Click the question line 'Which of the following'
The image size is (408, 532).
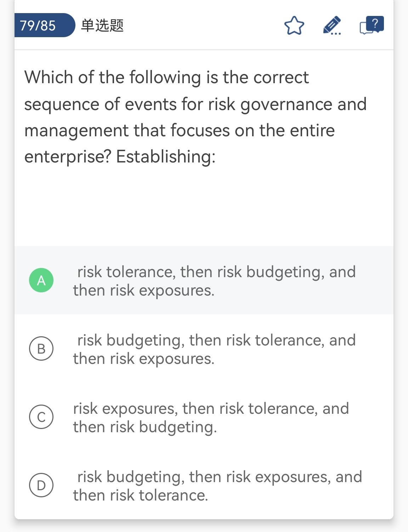click(x=166, y=77)
